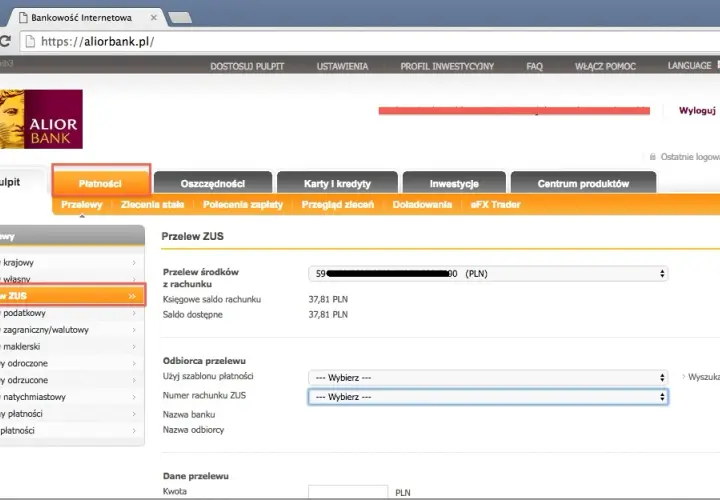Open the LANGUAGE selector
This screenshot has width=720, height=500.
point(689,66)
